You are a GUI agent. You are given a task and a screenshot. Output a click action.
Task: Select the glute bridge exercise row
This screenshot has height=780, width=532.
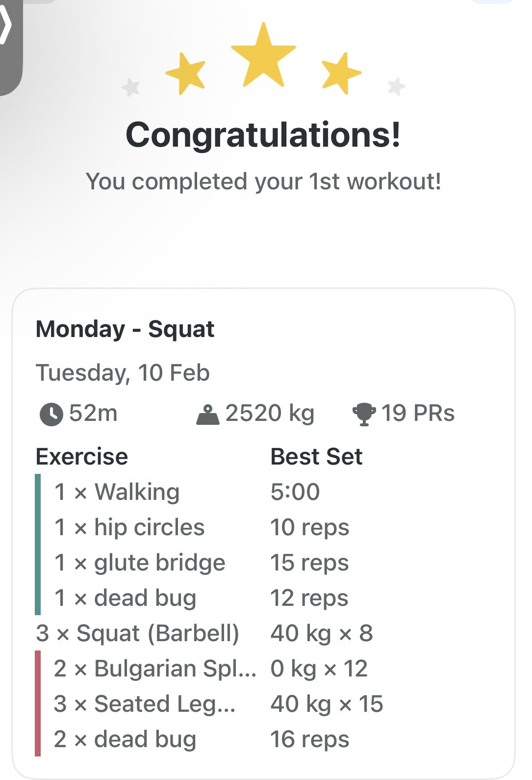(x=140, y=563)
